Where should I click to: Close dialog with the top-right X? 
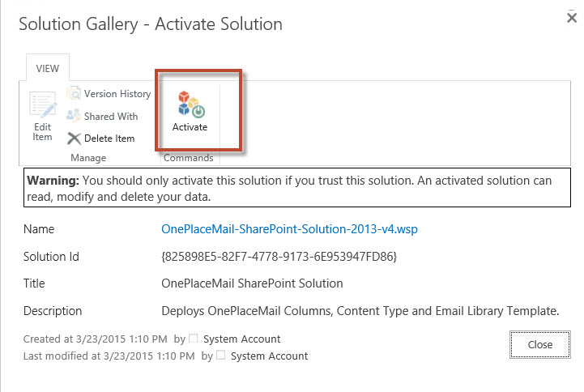tap(572, 18)
